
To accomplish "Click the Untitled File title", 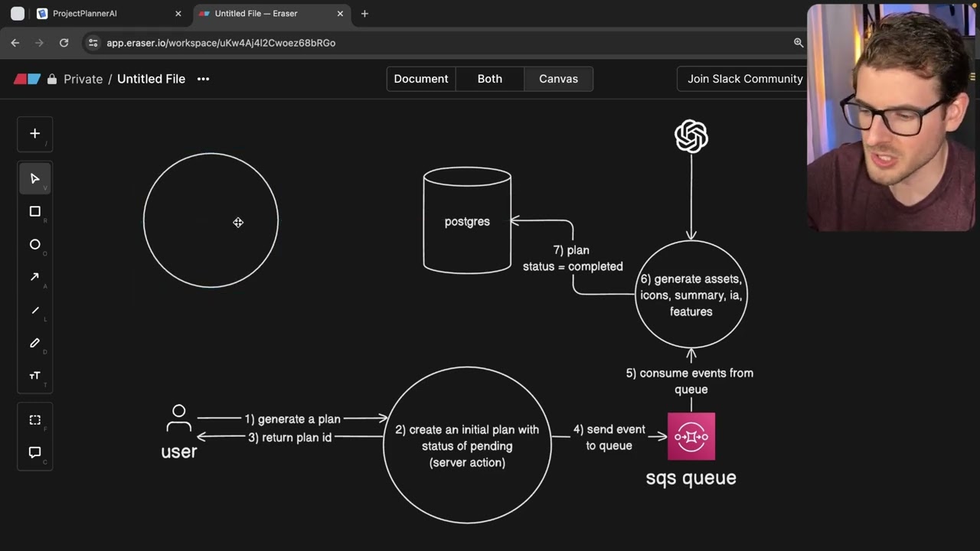I will (x=151, y=79).
